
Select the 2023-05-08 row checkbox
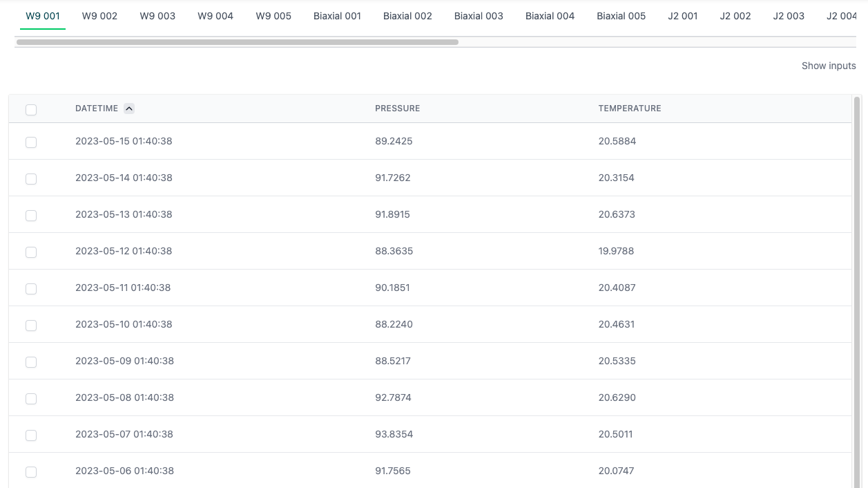31,399
